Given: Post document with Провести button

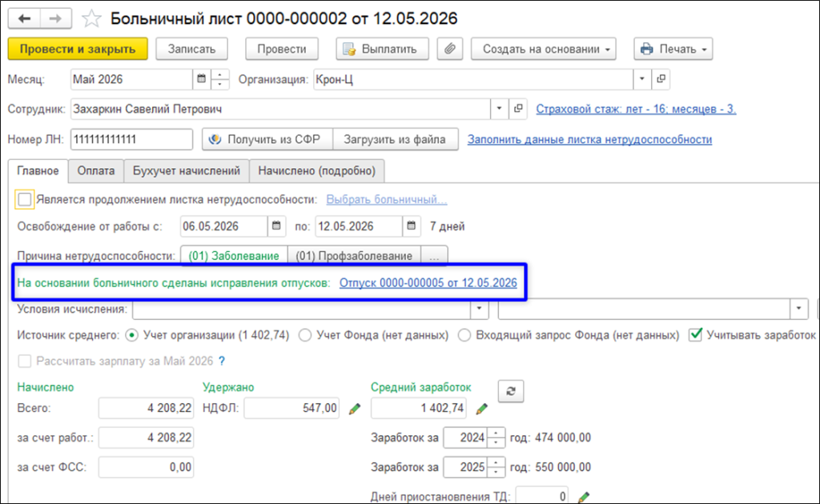Looking at the screenshot, I should (281, 49).
